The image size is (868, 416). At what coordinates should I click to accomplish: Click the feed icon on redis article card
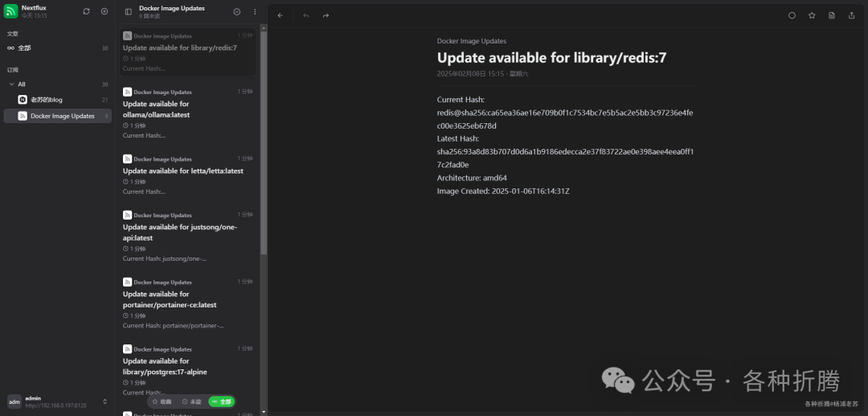(127, 36)
